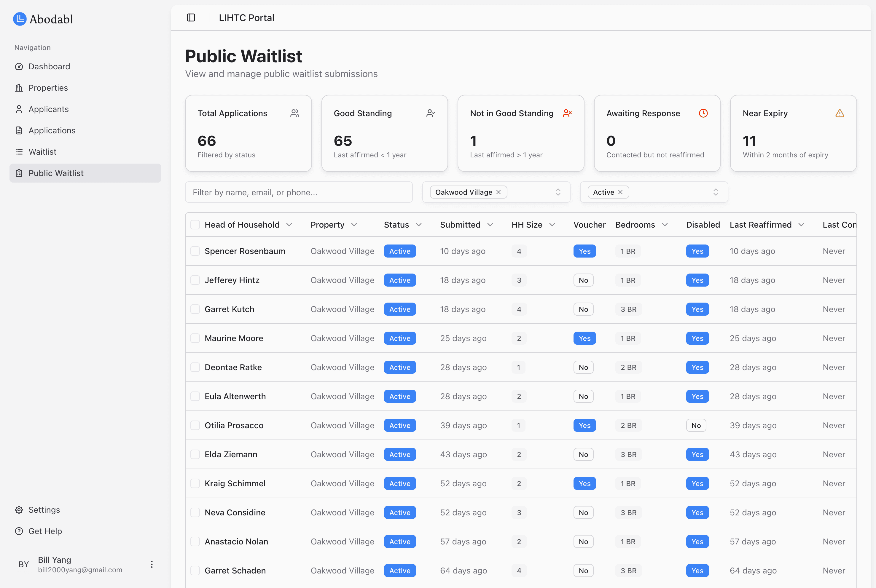
Task: Expand the status filter dropdown arrows
Action: (x=716, y=192)
